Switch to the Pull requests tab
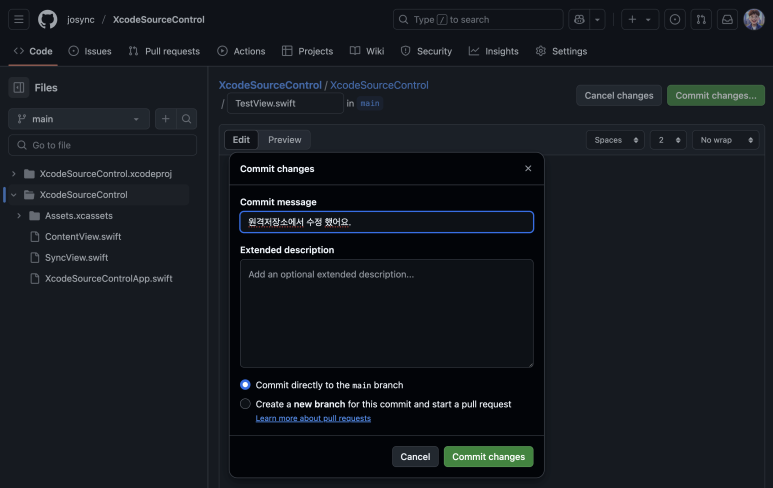Screen dimensions: 773x488 coord(164,51)
